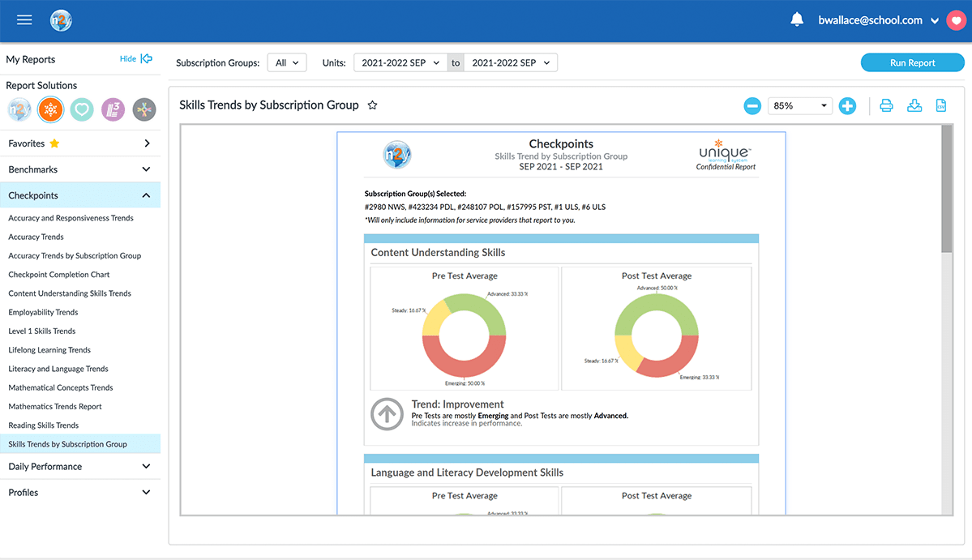Click the 'My Reports' heading
This screenshot has height=560, width=972.
click(30, 59)
